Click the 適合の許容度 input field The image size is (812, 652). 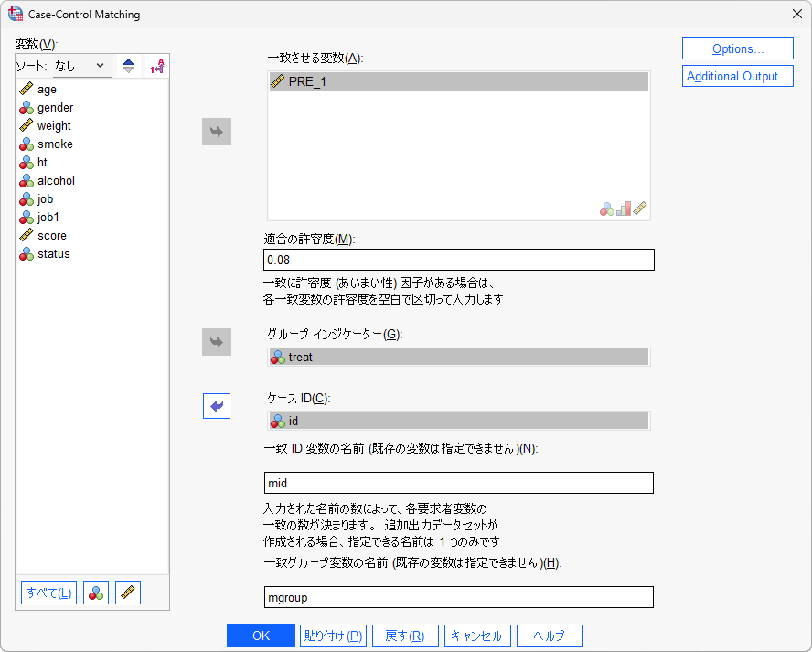tap(457, 259)
